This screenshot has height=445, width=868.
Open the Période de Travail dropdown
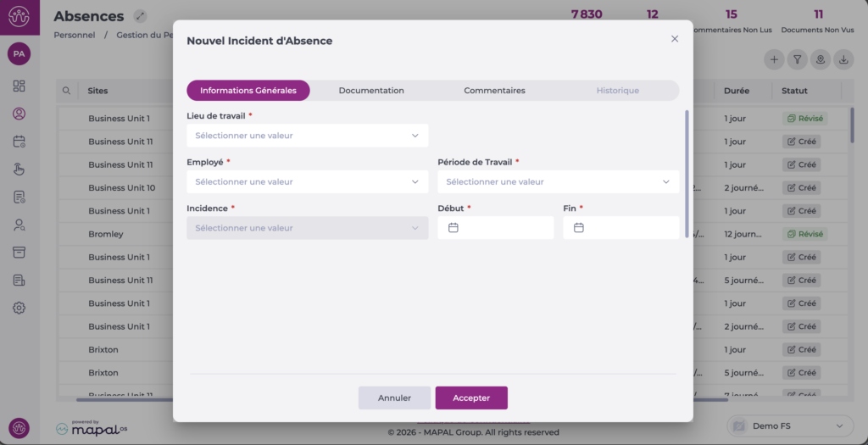click(558, 181)
